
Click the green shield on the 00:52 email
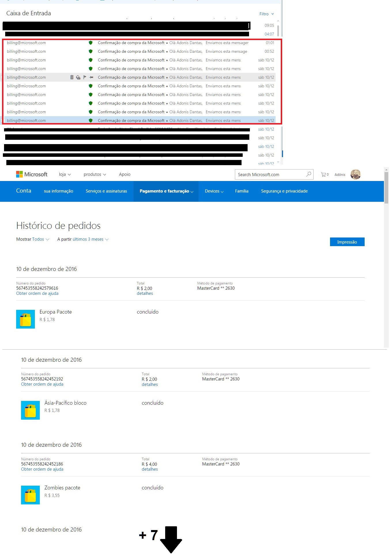click(x=91, y=51)
